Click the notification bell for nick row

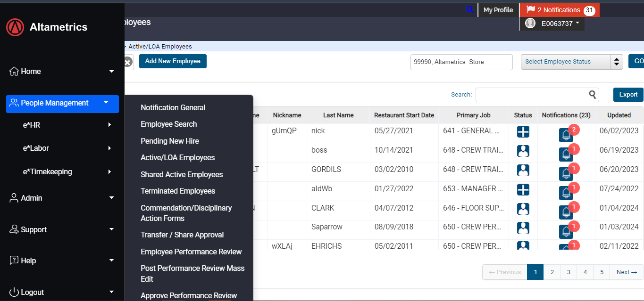566,135
